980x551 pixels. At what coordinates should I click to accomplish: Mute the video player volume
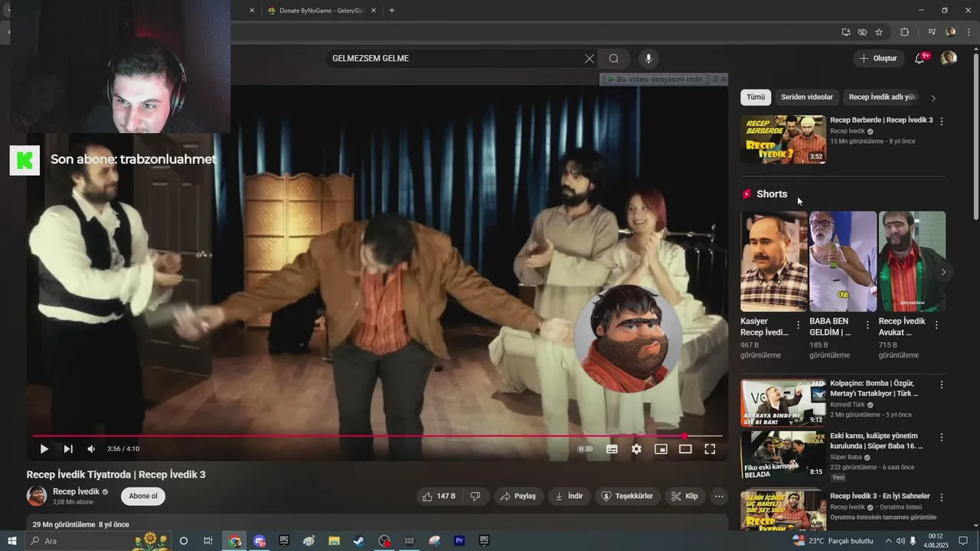[x=91, y=449]
